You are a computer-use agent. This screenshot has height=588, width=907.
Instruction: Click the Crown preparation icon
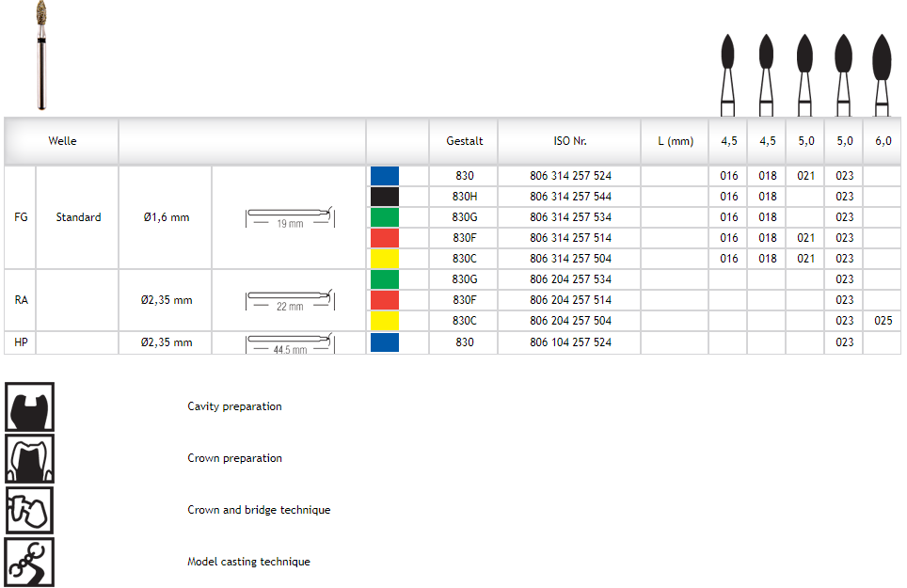[29, 458]
